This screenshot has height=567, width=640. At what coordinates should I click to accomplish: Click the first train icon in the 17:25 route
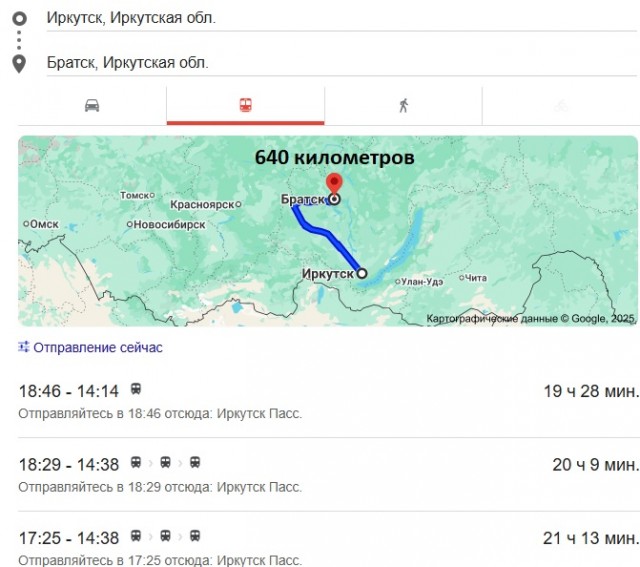click(x=136, y=536)
